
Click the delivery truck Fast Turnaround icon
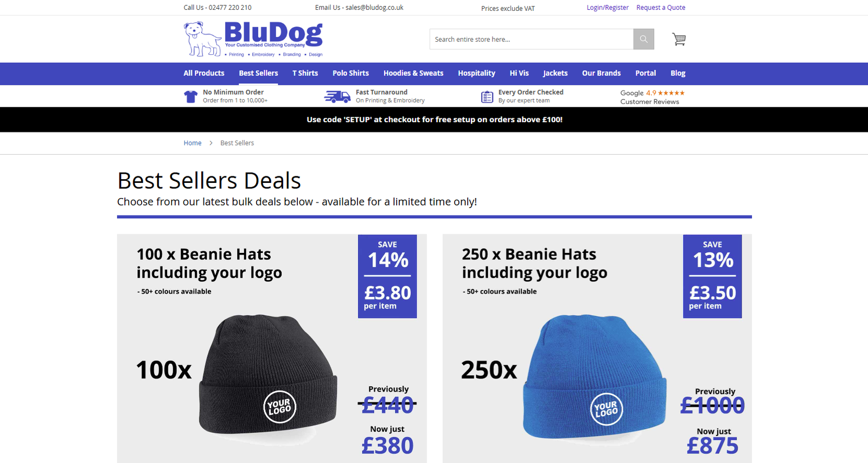click(x=337, y=97)
